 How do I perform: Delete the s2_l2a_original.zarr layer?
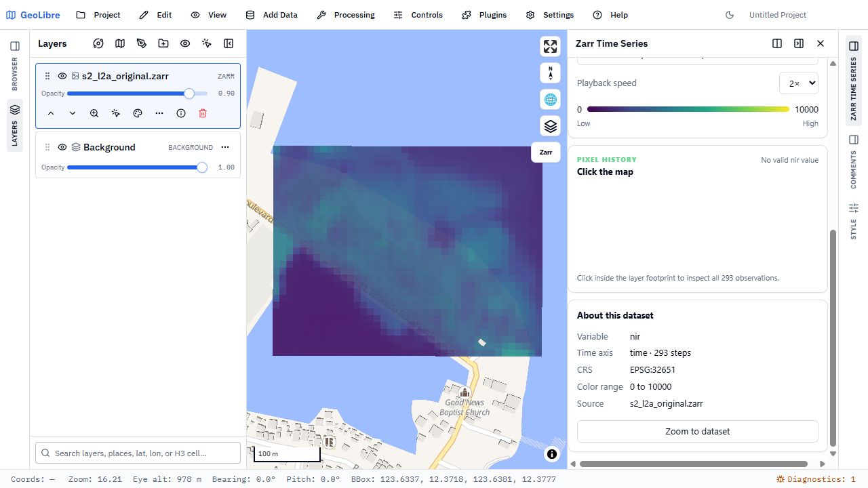click(x=203, y=113)
